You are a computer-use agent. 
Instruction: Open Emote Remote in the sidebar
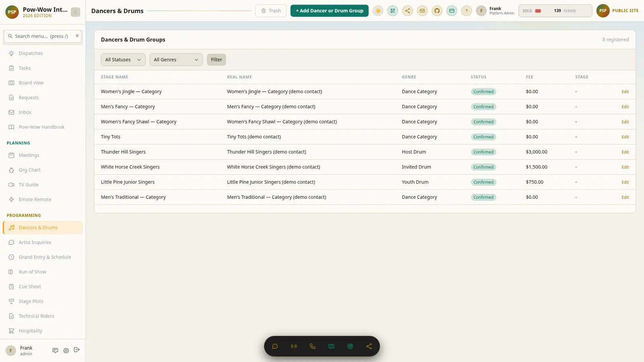coord(43,200)
